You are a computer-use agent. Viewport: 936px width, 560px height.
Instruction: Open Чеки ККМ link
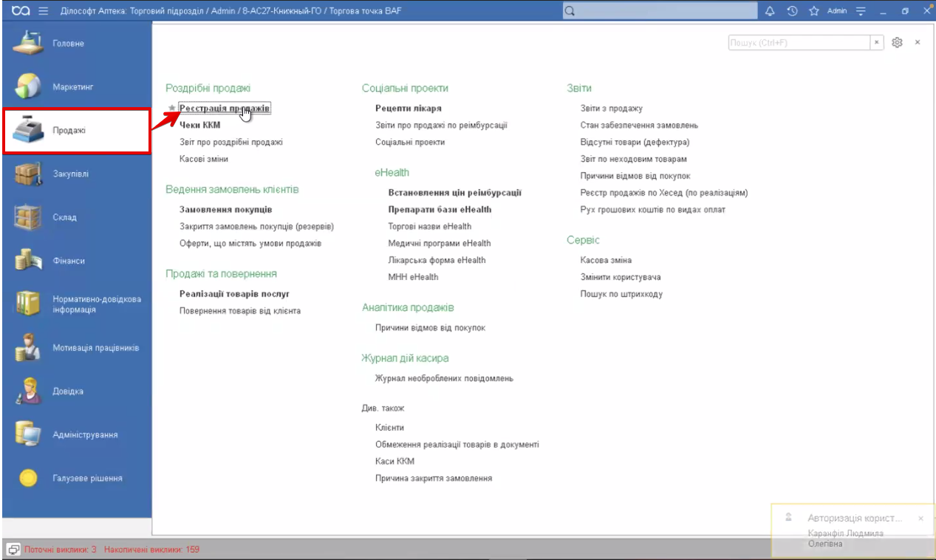(199, 126)
